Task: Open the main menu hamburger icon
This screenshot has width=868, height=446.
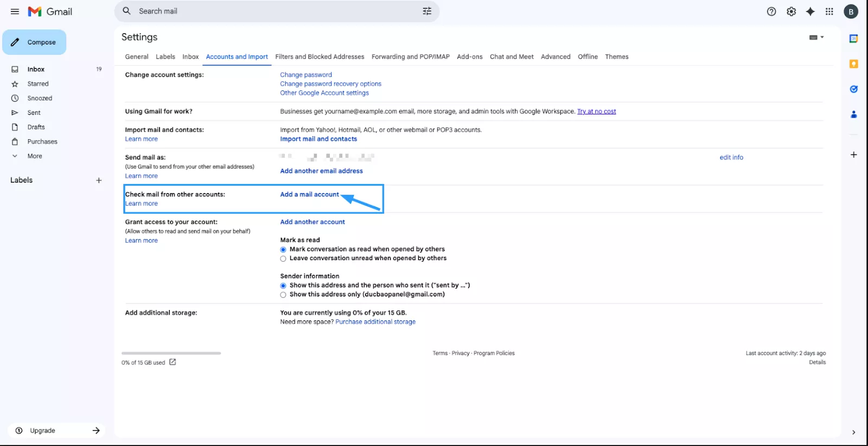Action: (15, 11)
